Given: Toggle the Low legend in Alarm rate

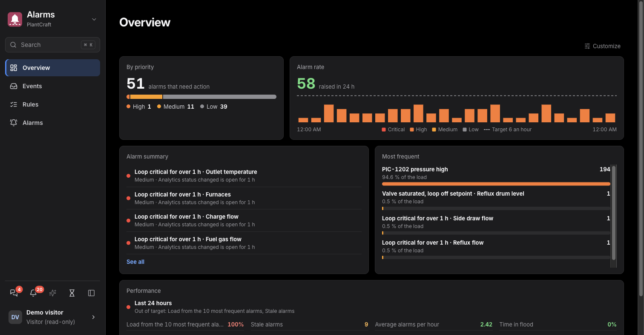Looking at the screenshot, I should [471, 130].
